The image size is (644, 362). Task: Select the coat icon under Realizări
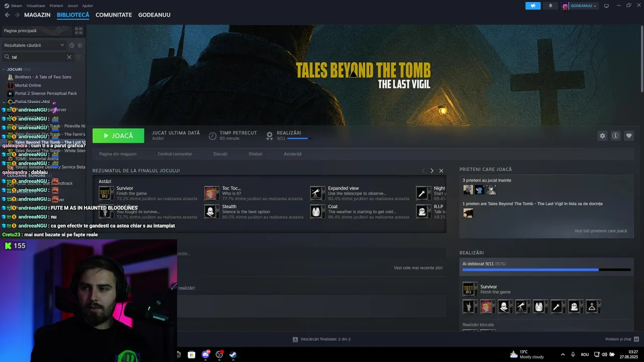[539, 306]
